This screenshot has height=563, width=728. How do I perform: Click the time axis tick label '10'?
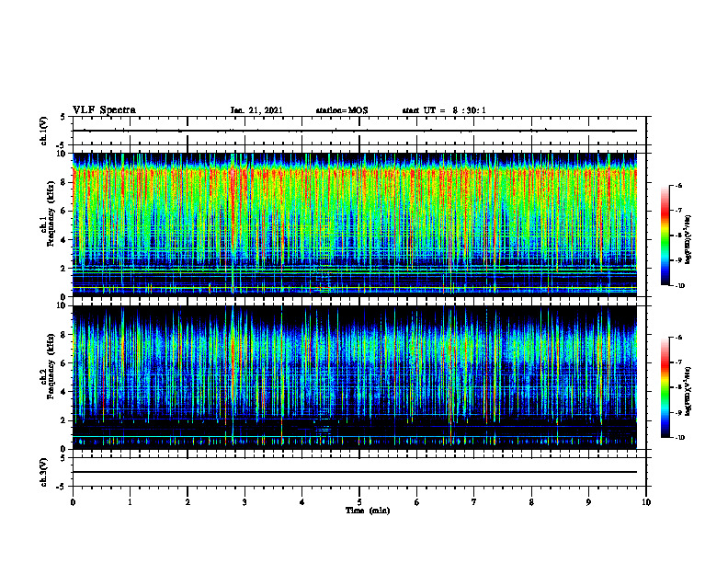[646, 502]
